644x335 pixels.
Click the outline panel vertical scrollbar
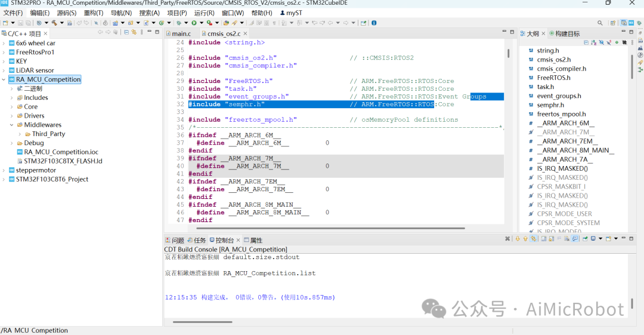coord(631,66)
